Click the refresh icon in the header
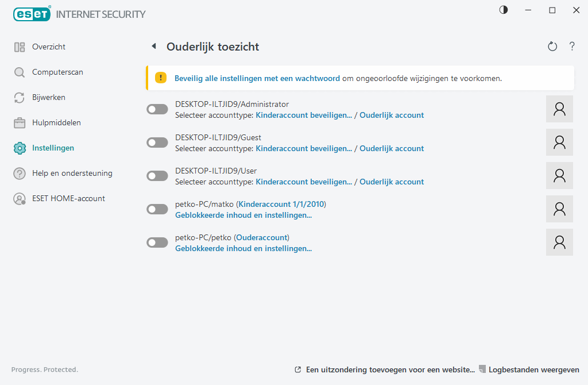This screenshot has height=385, width=588. tap(552, 47)
